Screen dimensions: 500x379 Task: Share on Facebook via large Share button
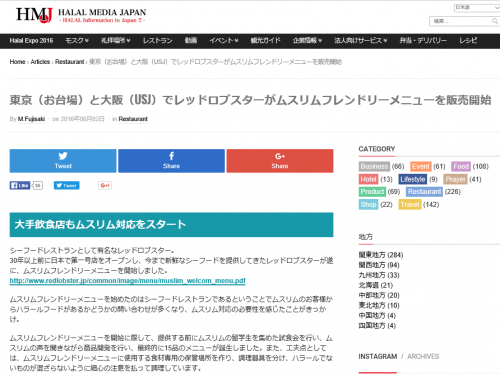[171, 161]
